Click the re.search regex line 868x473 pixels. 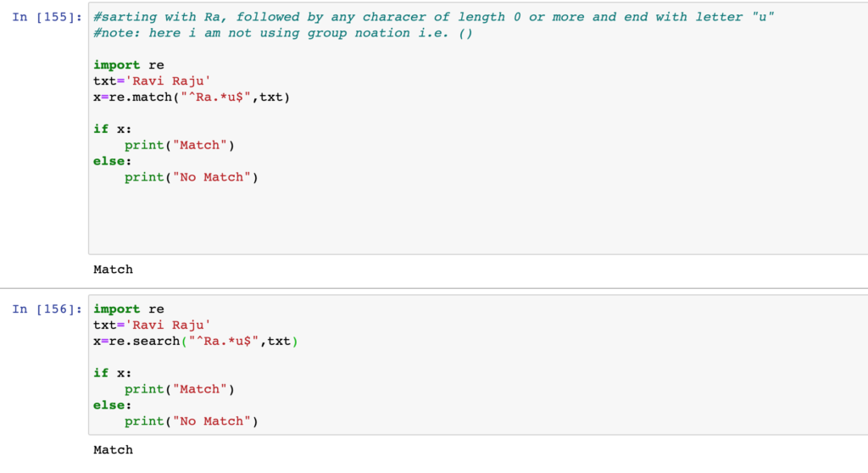pos(196,341)
